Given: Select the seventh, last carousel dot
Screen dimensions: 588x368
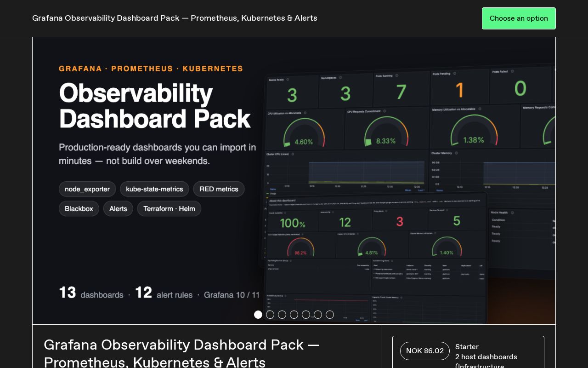Looking at the screenshot, I should coord(330,315).
